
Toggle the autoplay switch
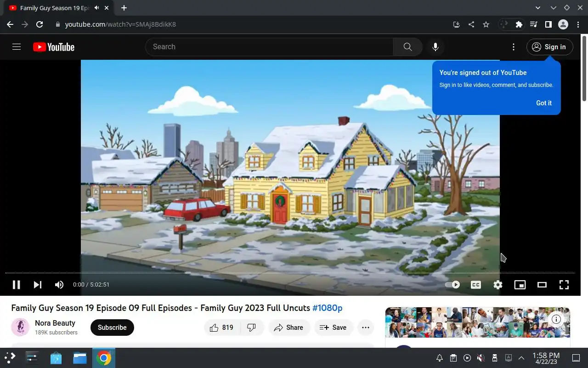point(453,285)
